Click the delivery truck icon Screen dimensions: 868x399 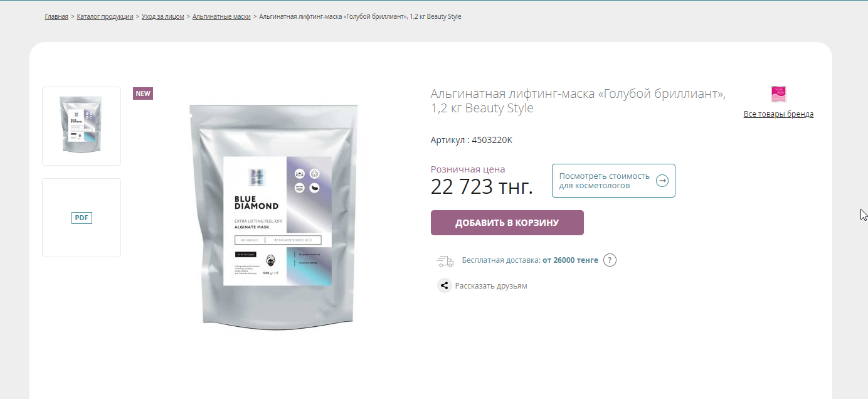tap(445, 261)
